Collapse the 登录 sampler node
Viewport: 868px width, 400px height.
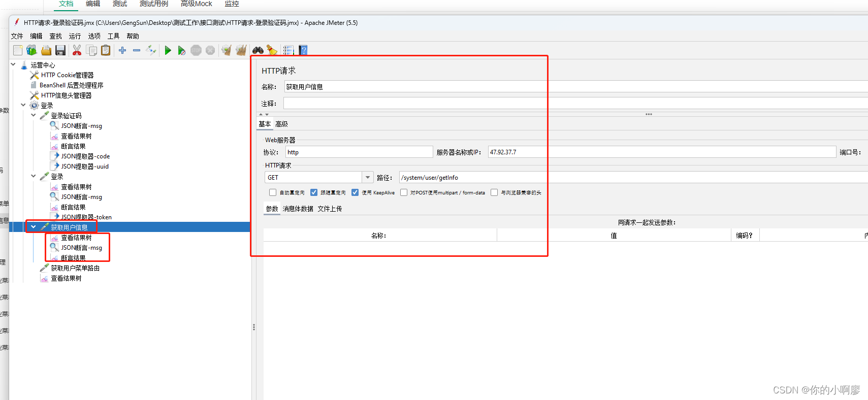click(34, 176)
